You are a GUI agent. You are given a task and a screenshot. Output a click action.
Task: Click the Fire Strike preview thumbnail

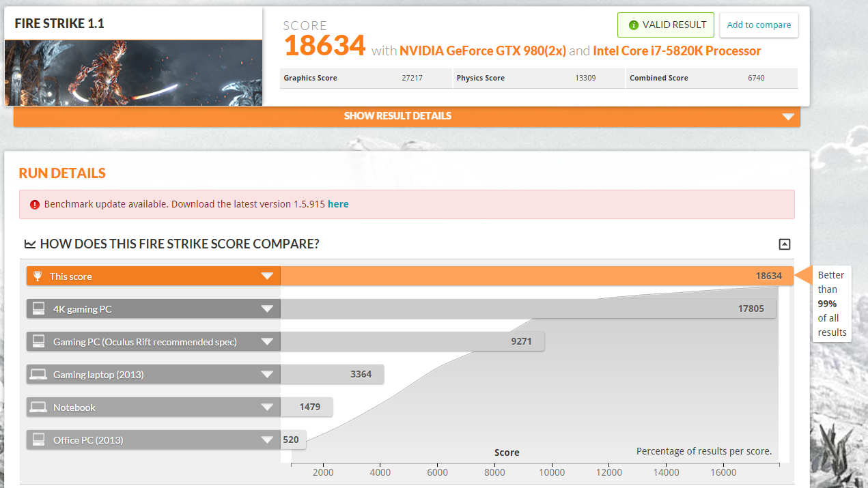(x=133, y=73)
